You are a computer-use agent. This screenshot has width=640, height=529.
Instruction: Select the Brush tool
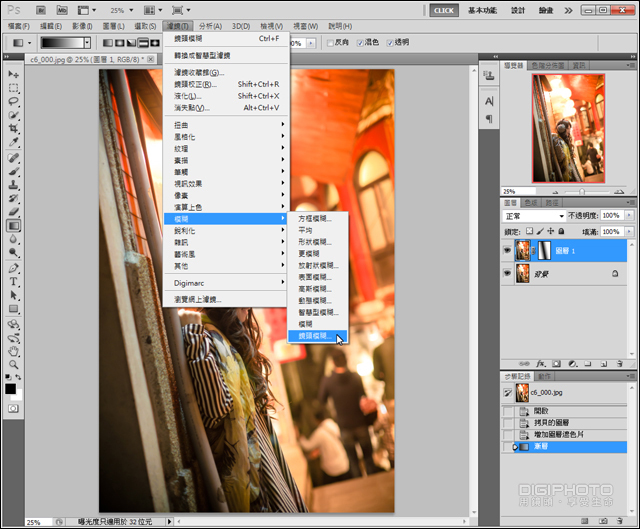click(13, 171)
